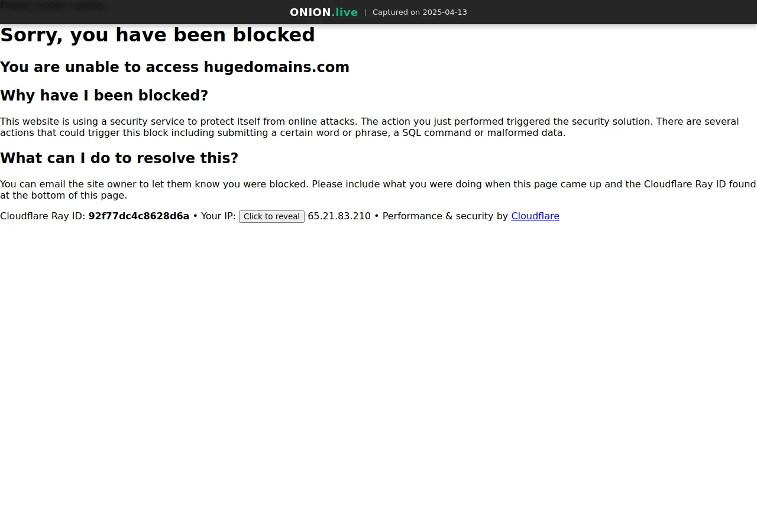The height and width of the screenshot is (532, 757).
Task: Click the 'Your IP:' label
Action: point(218,216)
